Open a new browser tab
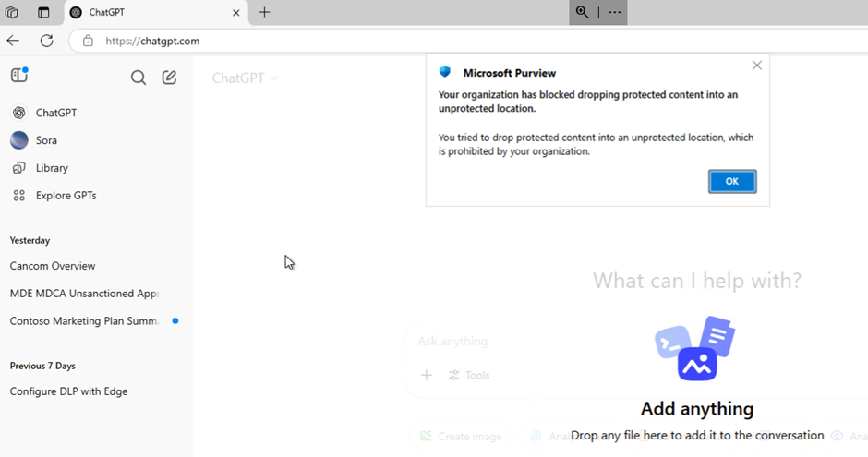The width and height of the screenshot is (868, 457). point(265,12)
